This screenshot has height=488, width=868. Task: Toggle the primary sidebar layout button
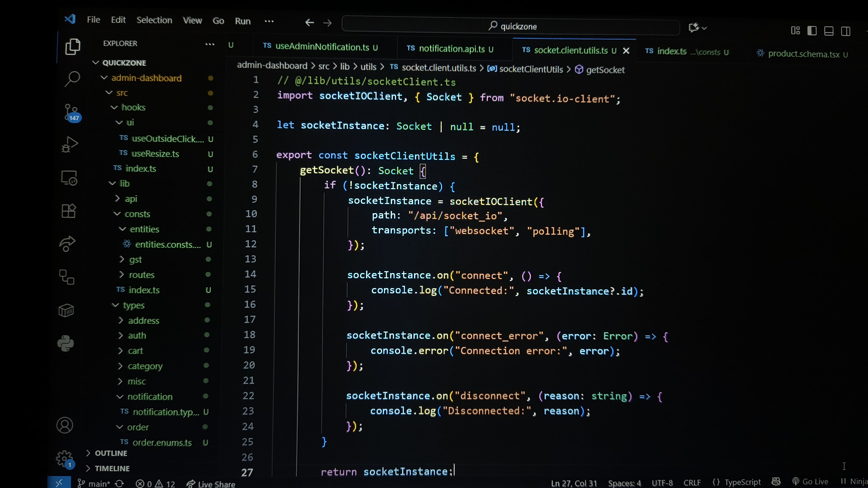coord(812,31)
